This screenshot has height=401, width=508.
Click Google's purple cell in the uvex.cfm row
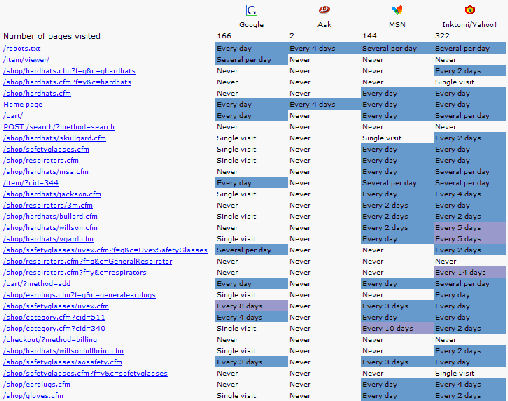pos(251,306)
